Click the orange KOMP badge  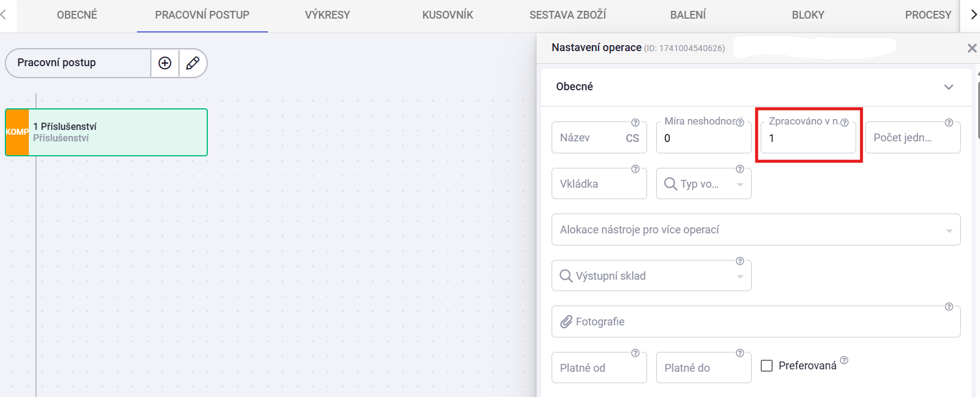click(x=17, y=132)
